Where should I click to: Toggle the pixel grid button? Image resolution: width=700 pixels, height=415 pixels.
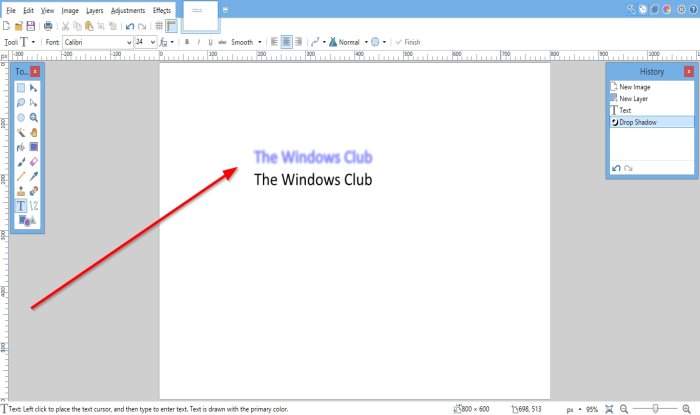(x=159, y=26)
